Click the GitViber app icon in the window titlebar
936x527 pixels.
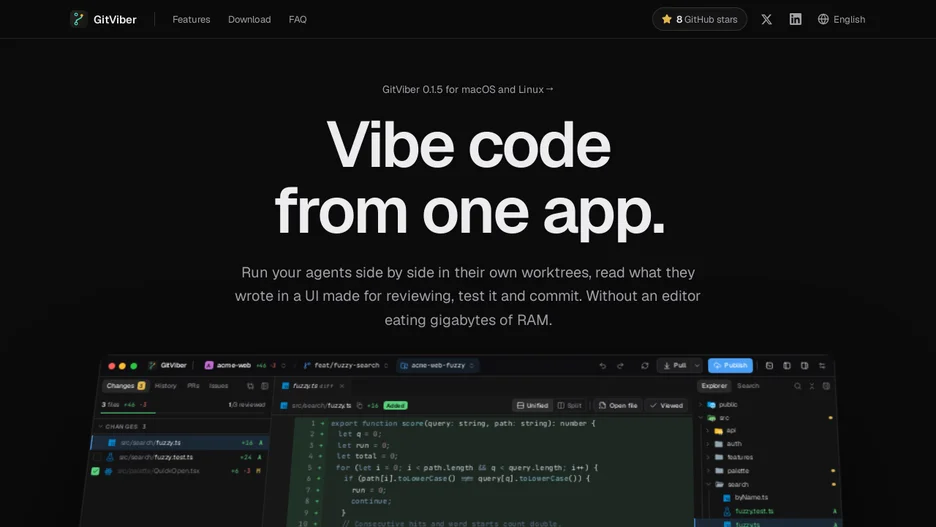coord(152,365)
